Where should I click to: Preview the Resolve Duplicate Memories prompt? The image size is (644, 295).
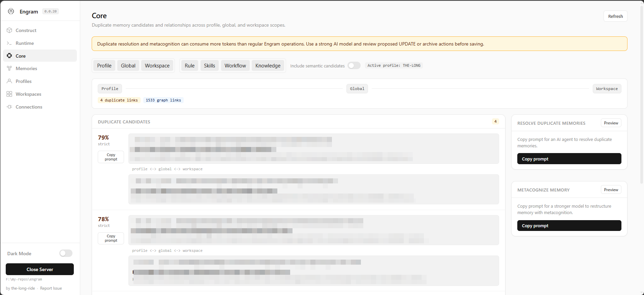[x=611, y=123]
